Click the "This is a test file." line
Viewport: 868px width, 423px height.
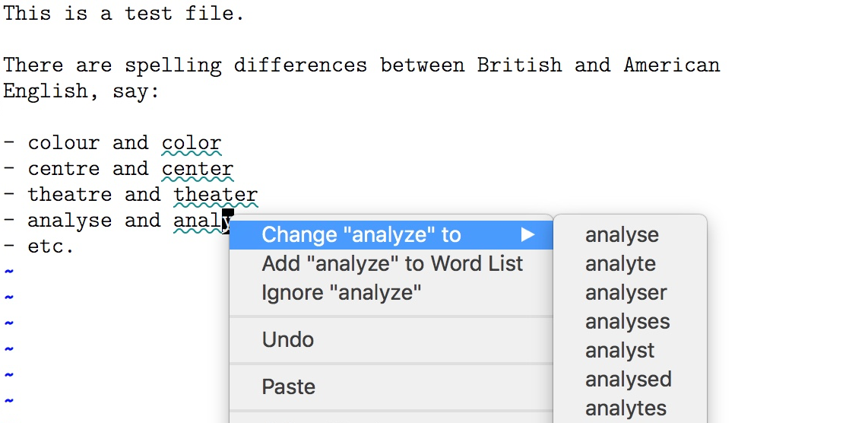tap(124, 13)
